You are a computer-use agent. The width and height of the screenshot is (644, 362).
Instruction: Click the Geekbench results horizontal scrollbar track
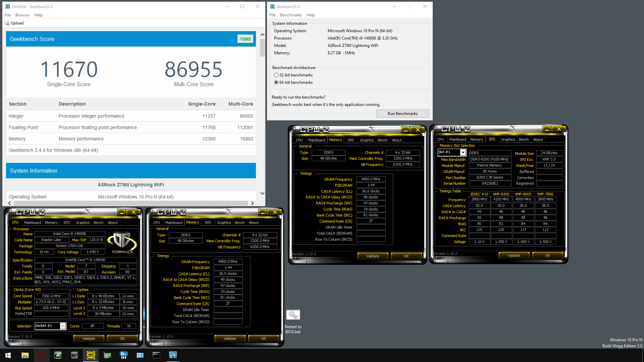click(131, 203)
